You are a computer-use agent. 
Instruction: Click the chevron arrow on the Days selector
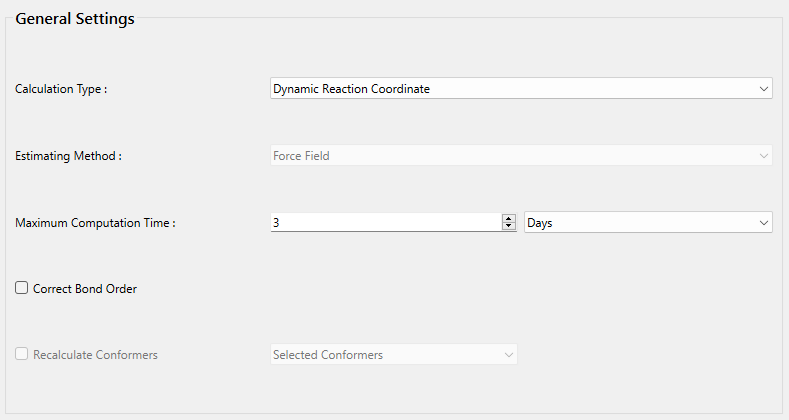click(x=763, y=223)
